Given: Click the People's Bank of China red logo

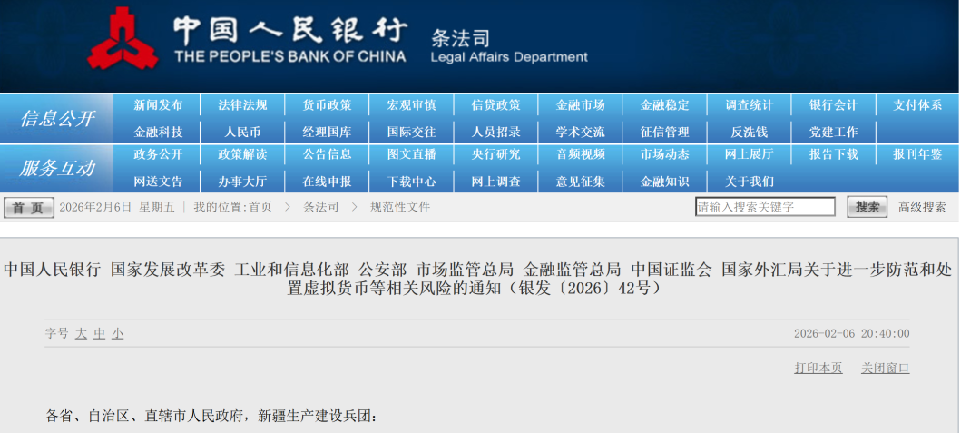Looking at the screenshot, I should click(x=122, y=38).
